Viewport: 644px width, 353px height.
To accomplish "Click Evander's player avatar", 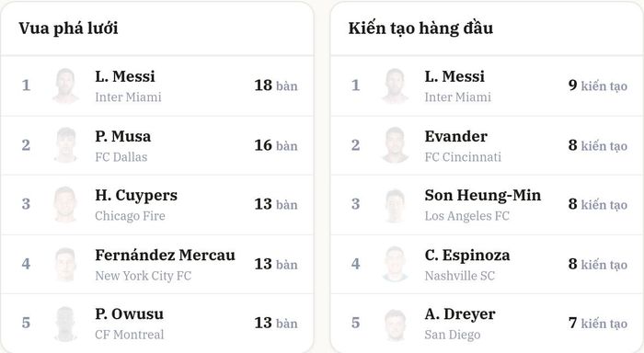I will pos(395,145).
